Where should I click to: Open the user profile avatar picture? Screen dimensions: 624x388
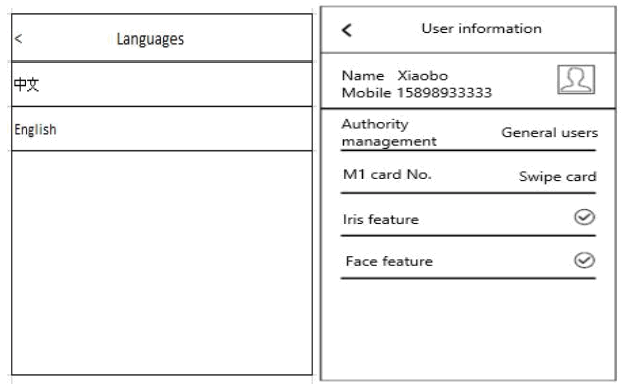tap(576, 80)
